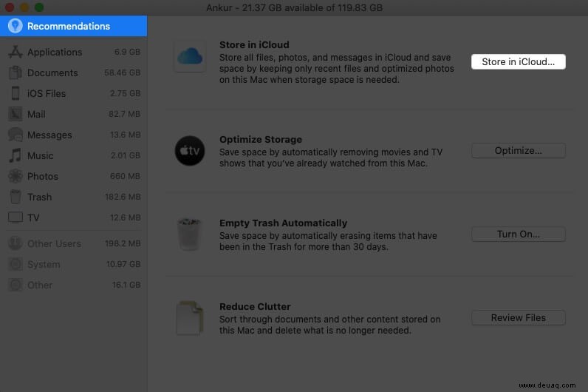
Task: Click the Applications sidebar icon
Action: 16,52
